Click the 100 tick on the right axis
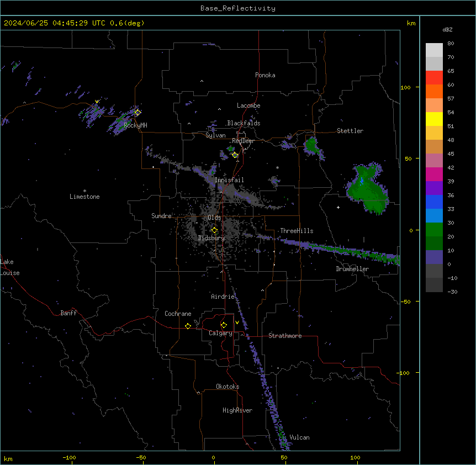476x465 pixels. tap(405, 87)
